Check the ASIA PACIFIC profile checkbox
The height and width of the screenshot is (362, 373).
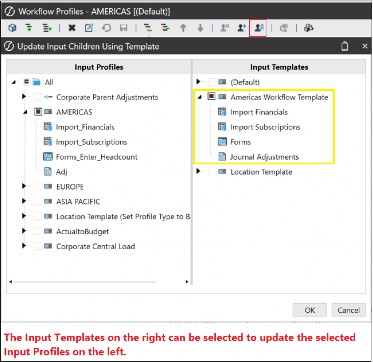pyautogui.click(x=38, y=202)
